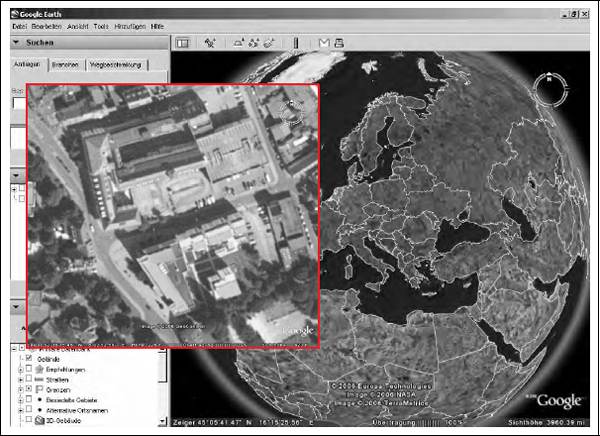Click the road icon beside Straßen
The height and width of the screenshot is (436, 600).
39,380
